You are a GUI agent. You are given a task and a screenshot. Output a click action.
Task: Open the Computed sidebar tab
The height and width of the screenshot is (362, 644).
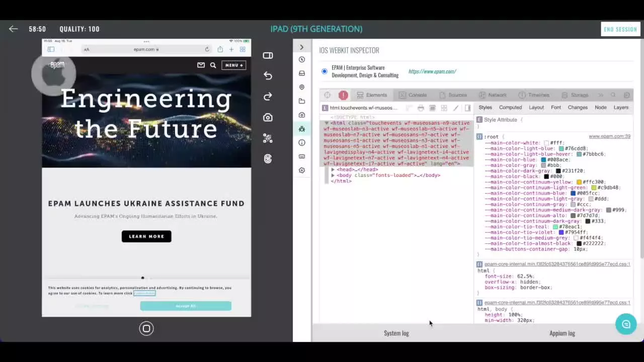(x=510, y=108)
